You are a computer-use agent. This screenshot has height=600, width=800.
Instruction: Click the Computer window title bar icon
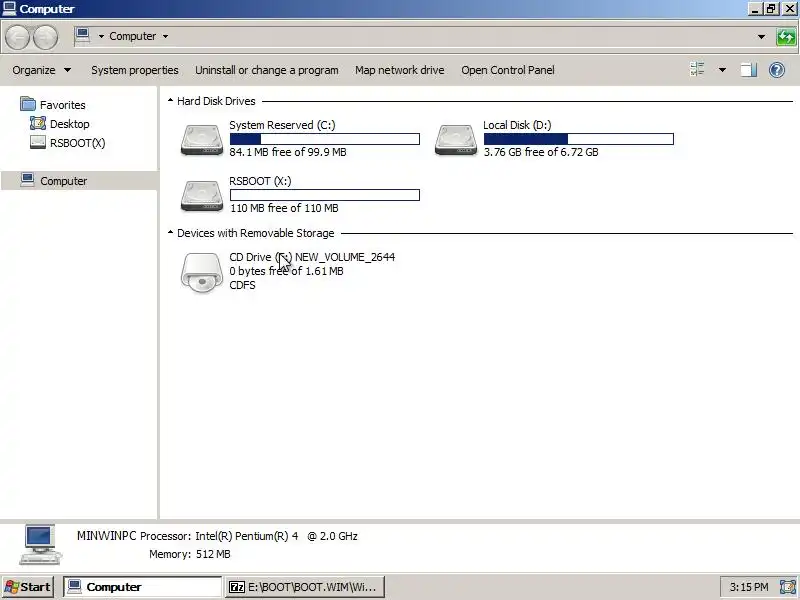9,8
